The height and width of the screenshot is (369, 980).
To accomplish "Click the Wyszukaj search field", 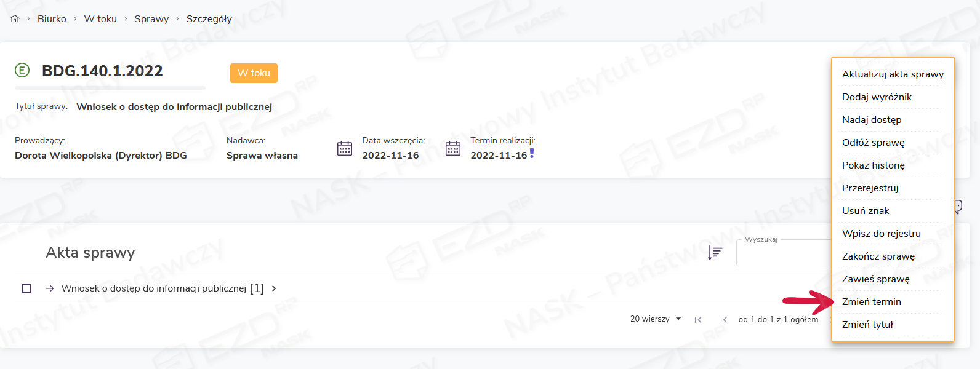I will point(783,253).
